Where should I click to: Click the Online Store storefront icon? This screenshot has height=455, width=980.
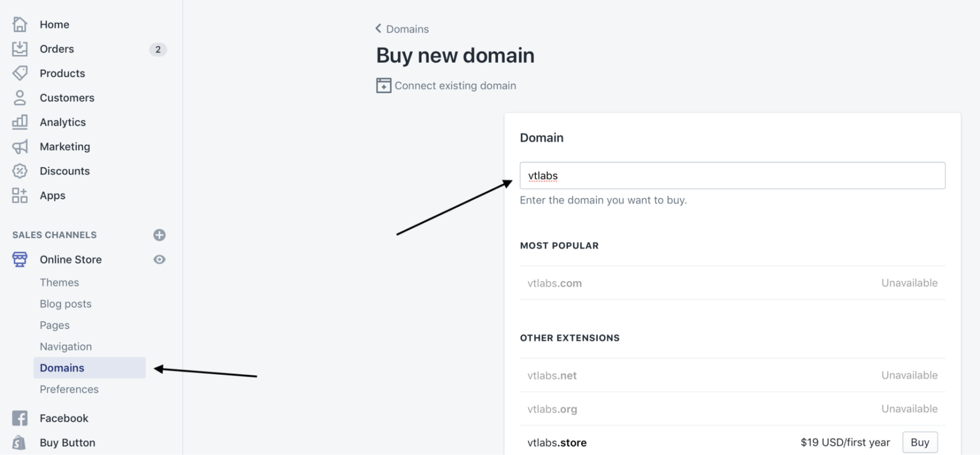20,259
